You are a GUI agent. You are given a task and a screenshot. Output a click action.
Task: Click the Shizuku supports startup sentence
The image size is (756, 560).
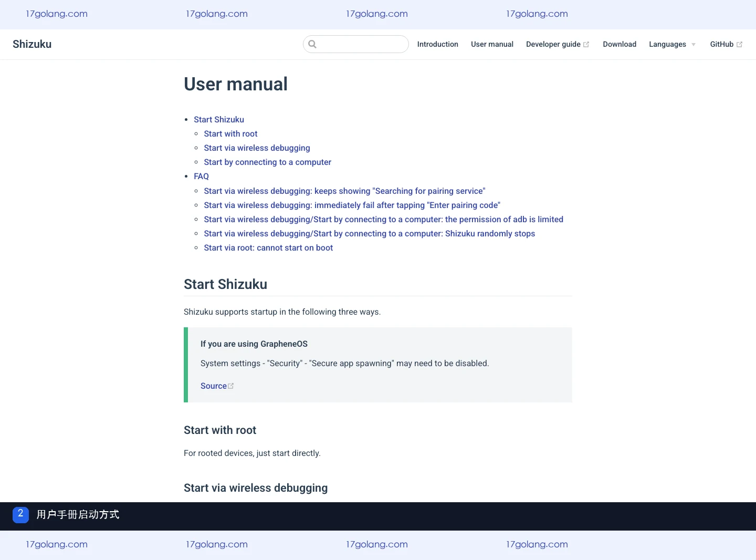pos(282,312)
